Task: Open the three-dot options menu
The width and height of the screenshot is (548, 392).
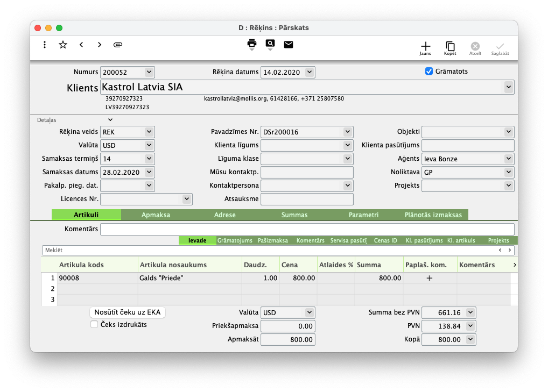Action: (x=45, y=45)
